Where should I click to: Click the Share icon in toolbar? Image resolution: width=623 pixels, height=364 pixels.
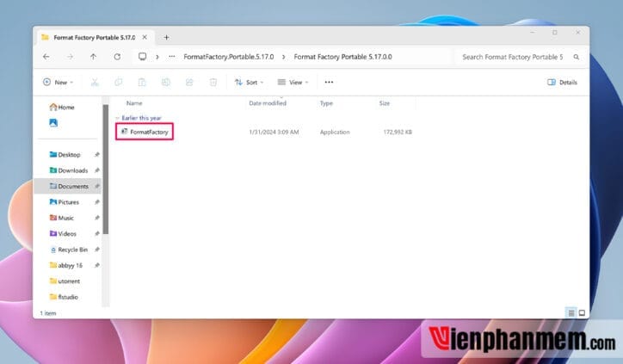(189, 83)
